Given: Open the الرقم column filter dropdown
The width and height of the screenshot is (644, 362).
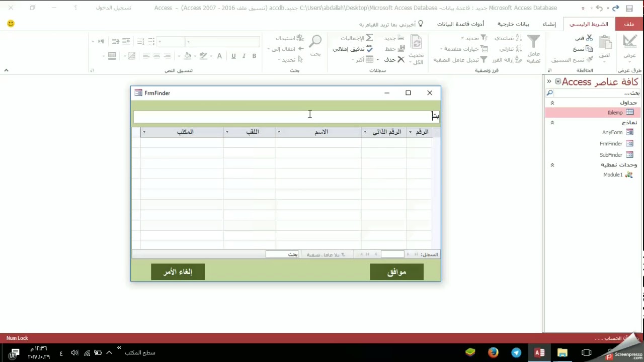Looking at the screenshot, I should coord(410,132).
